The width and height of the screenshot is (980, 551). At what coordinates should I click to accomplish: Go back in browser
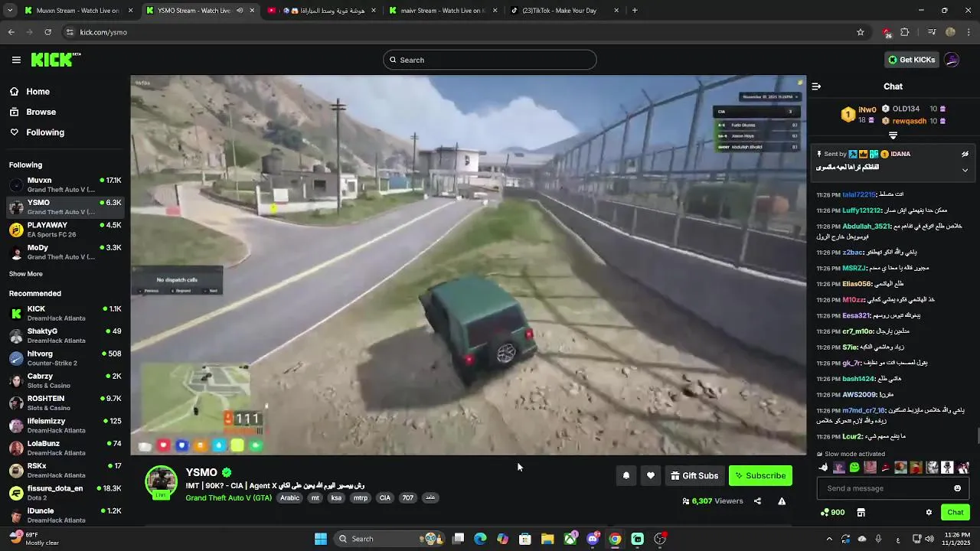11,32
